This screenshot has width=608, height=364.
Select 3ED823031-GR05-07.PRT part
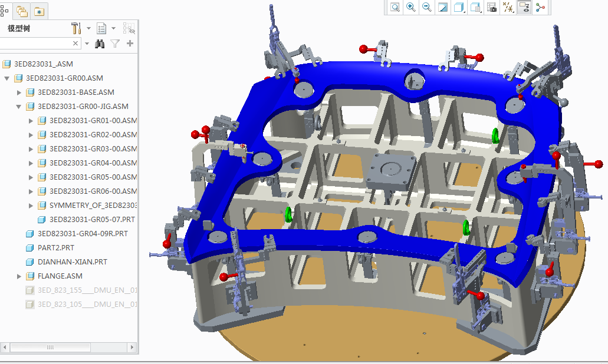click(92, 220)
